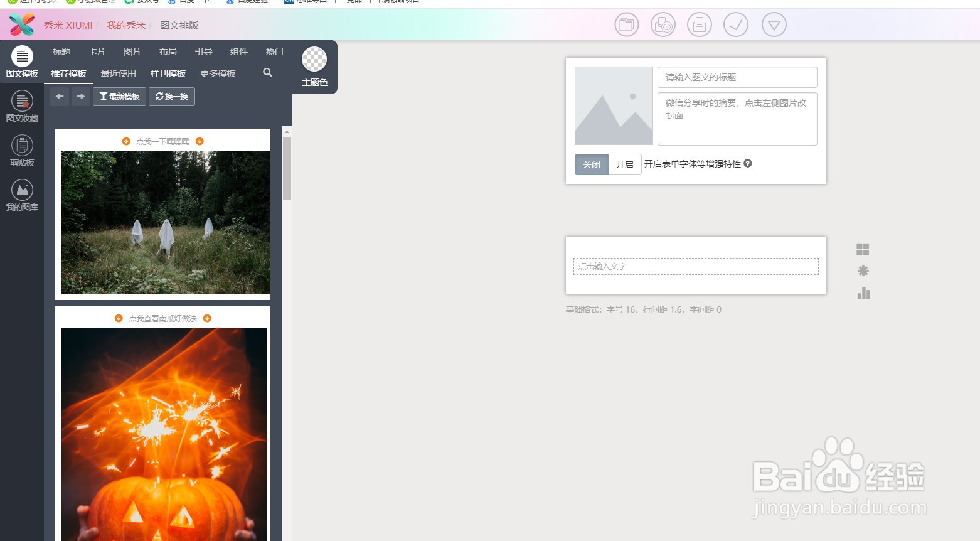
Task: Open the 布局 category tab
Action: coord(168,51)
